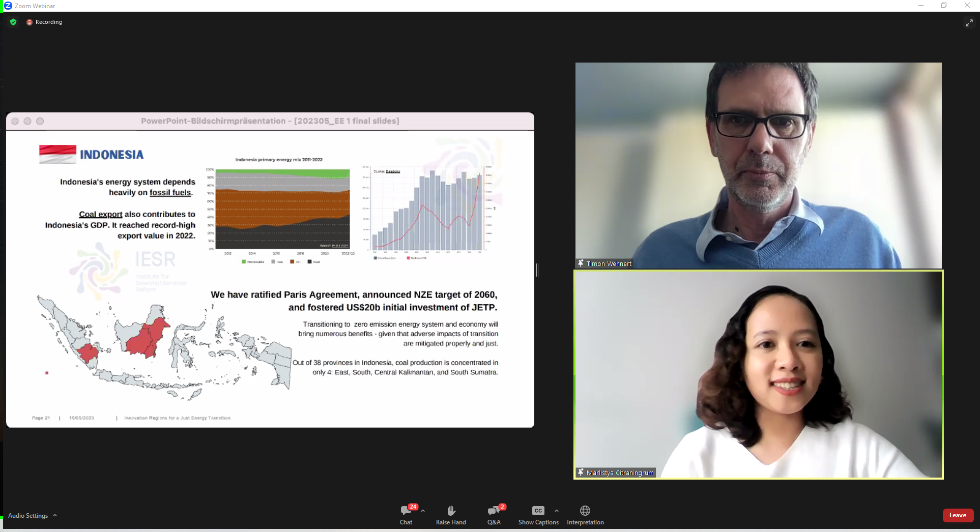Screen dimensions: 980x532
Task: Enter full screen with the expand arrows icon
Action: 969,23
